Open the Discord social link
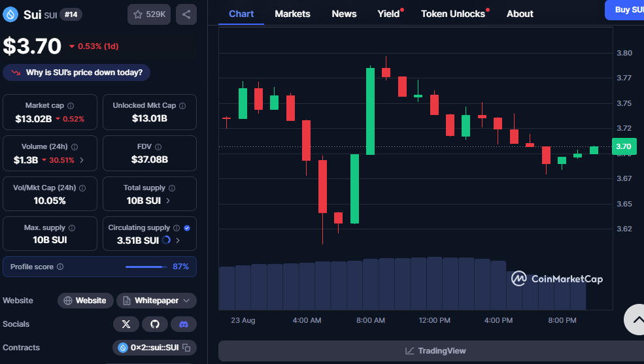The width and height of the screenshot is (644, 364). pos(184,324)
